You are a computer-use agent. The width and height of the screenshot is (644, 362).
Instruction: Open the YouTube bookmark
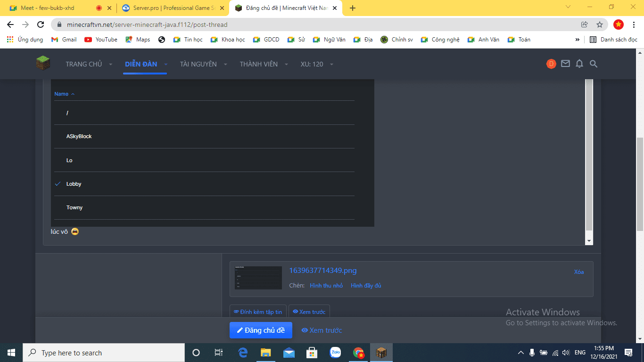coord(101,40)
